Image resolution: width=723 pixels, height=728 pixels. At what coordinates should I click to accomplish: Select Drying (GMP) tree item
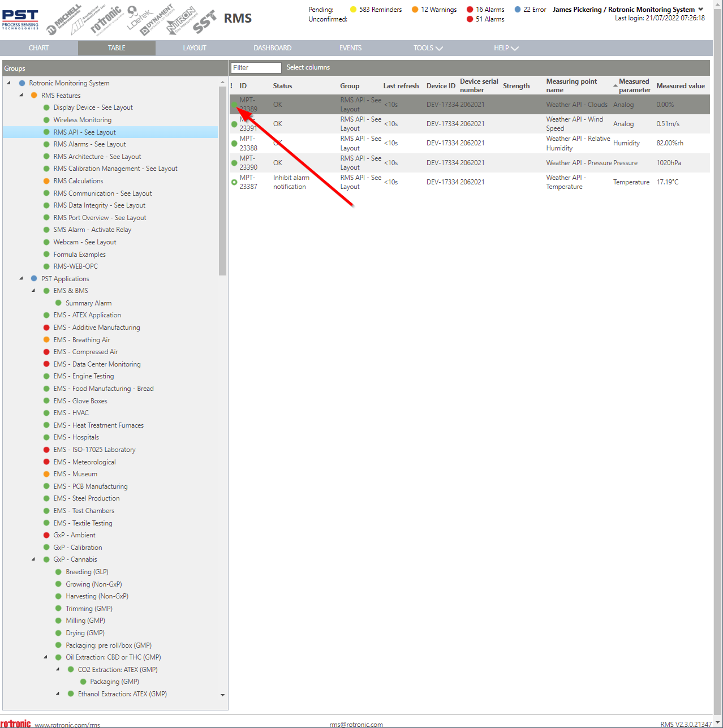click(85, 633)
